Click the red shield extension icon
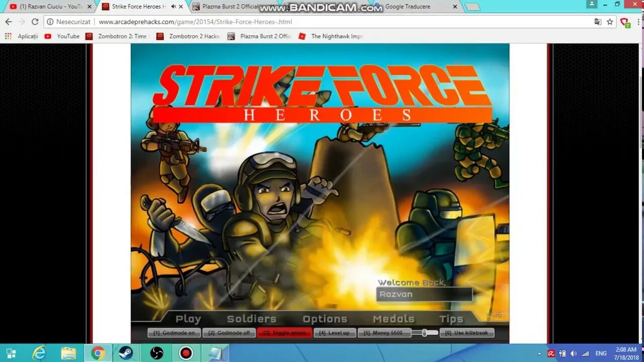The height and width of the screenshot is (362, 644). pyautogui.click(x=625, y=22)
